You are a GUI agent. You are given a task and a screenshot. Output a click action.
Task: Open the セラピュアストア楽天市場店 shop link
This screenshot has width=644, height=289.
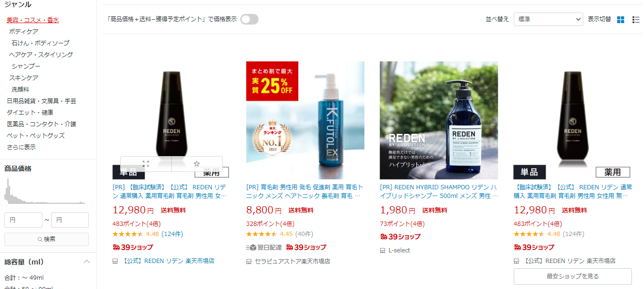click(x=292, y=261)
